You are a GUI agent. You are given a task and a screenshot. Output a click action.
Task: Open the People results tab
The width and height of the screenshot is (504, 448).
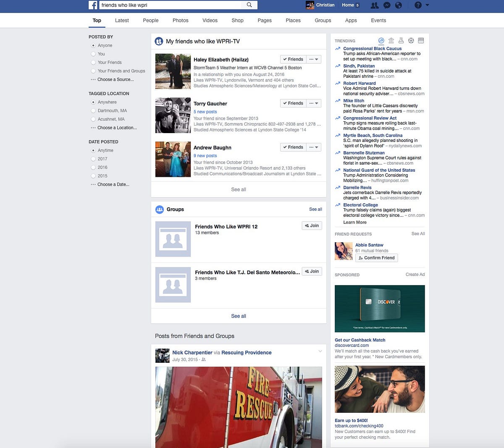tap(150, 20)
